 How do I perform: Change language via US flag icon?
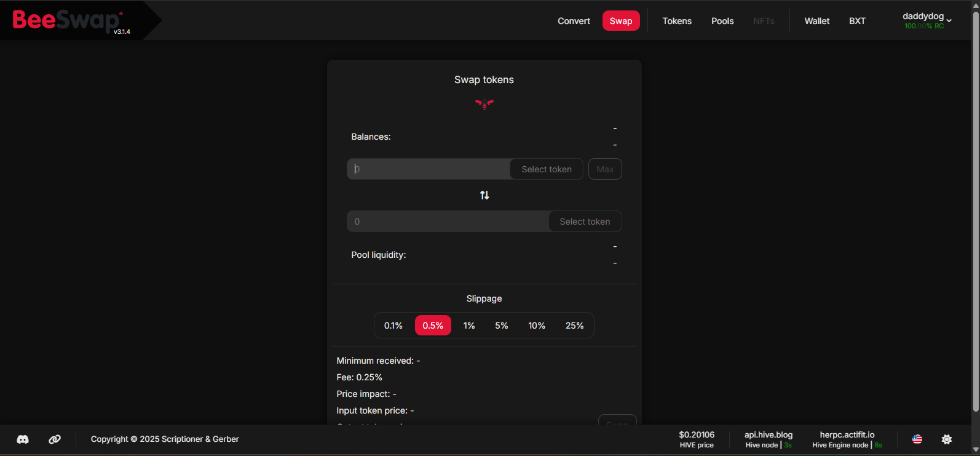(x=917, y=439)
